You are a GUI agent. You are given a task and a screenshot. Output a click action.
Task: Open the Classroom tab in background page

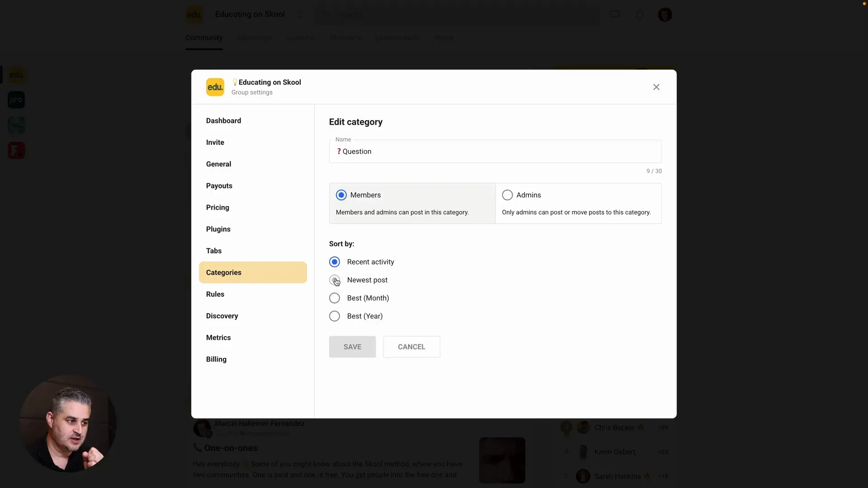pyautogui.click(x=255, y=38)
